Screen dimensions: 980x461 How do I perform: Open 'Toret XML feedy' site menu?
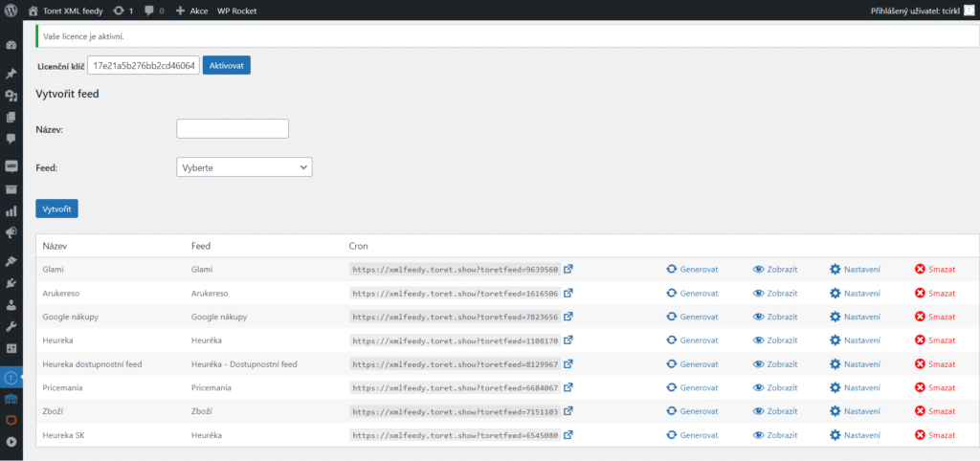(x=65, y=11)
